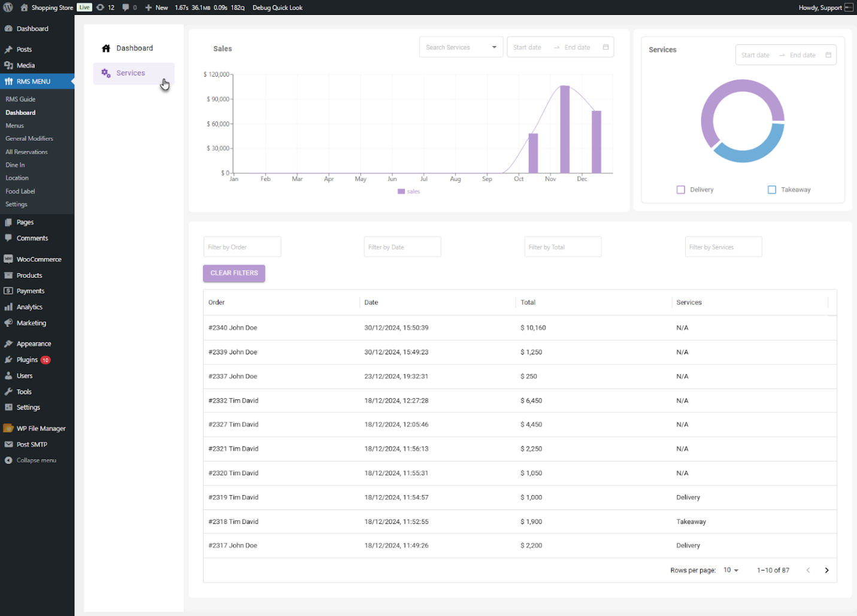Open the Shopping Store home icon

click(x=24, y=8)
